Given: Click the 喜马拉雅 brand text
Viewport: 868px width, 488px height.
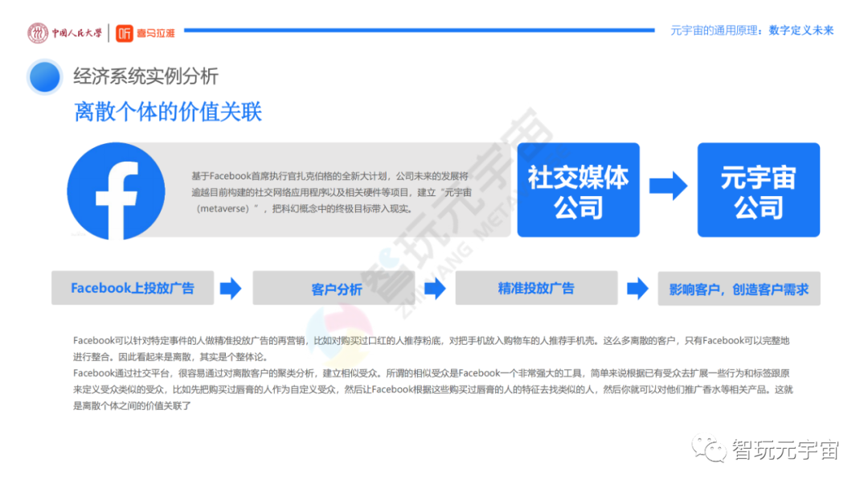Looking at the screenshot, I should tap(156, 33).
